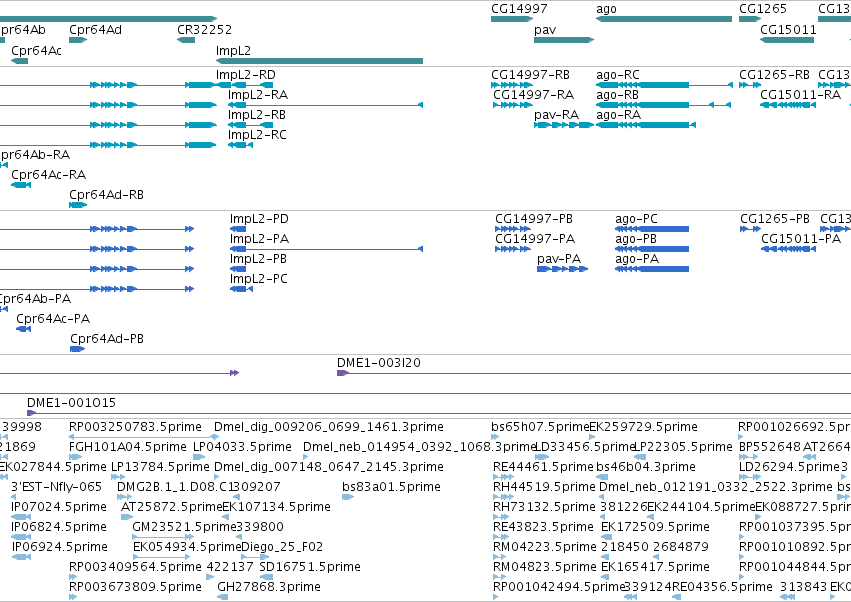This screenshot has width=851, height=602.
Task: Click the CG1265 gene label
Action: coord(763,9)
